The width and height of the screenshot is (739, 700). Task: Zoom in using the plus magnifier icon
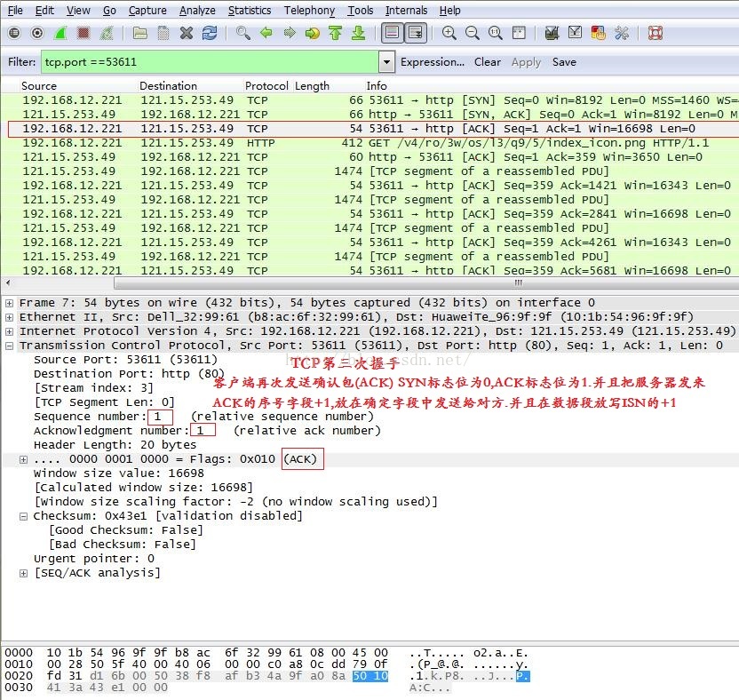449,33
